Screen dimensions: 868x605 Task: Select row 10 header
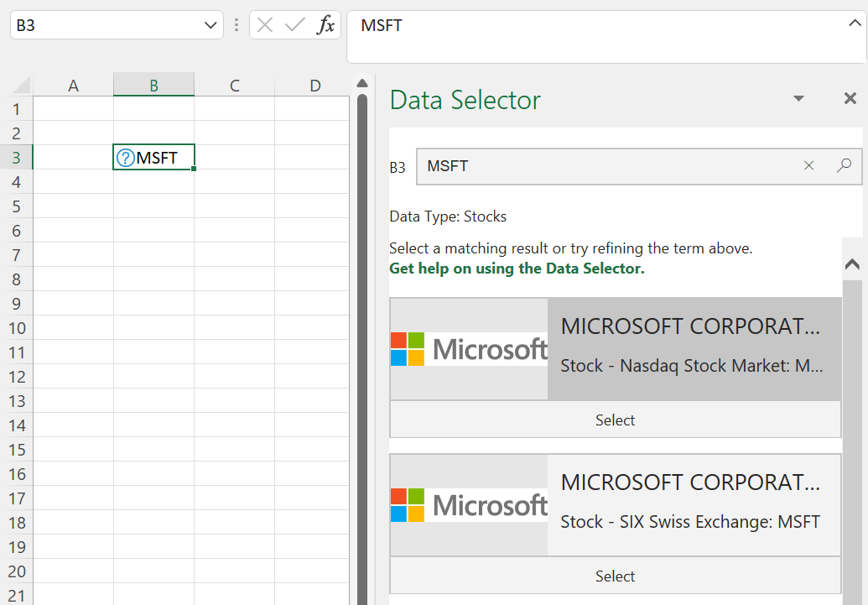17,328
